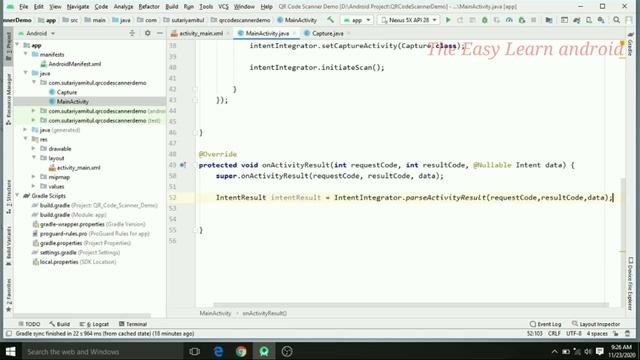Viewport: 640px width, 360px height.
Task: Start debugging with the bug icon
Action: pyautogui.click(x=484, y=20)
